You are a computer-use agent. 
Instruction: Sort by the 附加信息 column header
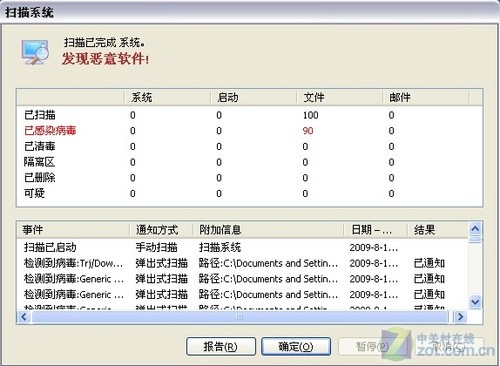268,230
